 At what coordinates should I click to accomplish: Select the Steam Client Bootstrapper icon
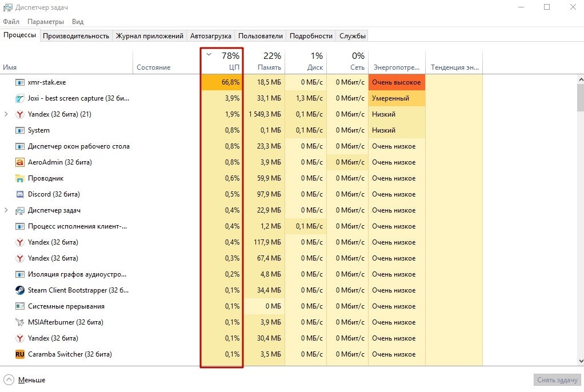click(x=20, y=290)
